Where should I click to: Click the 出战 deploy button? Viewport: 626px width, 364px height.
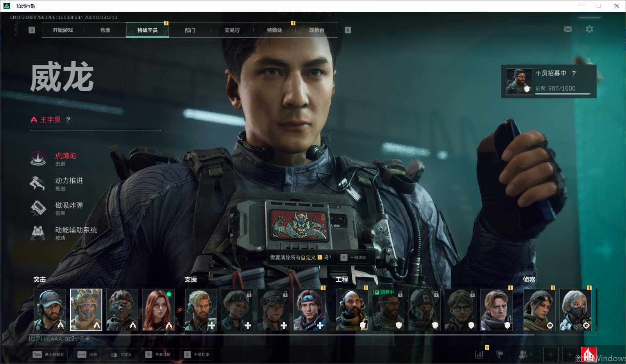click(88, 355)
